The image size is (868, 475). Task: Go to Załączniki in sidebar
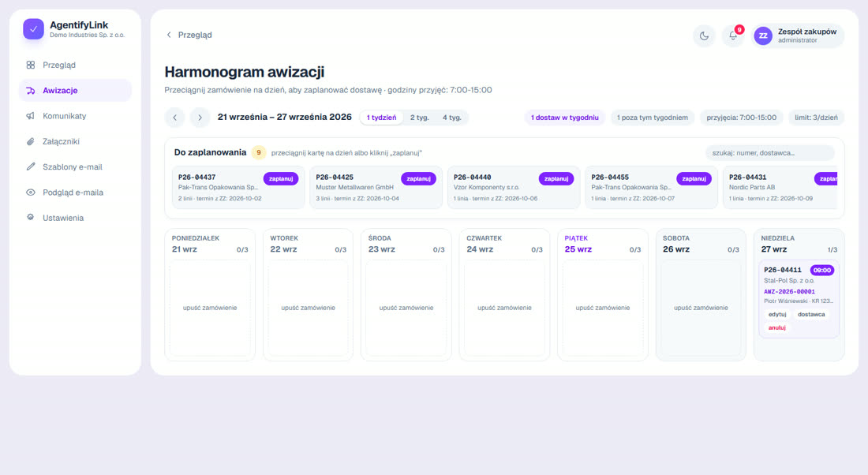(75, 141)
